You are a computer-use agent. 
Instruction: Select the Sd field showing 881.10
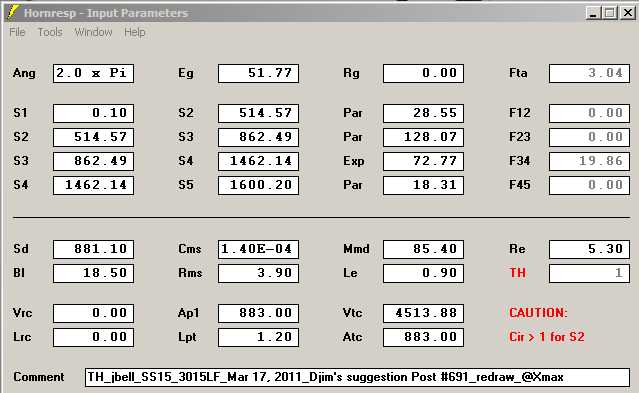(93, 249)
